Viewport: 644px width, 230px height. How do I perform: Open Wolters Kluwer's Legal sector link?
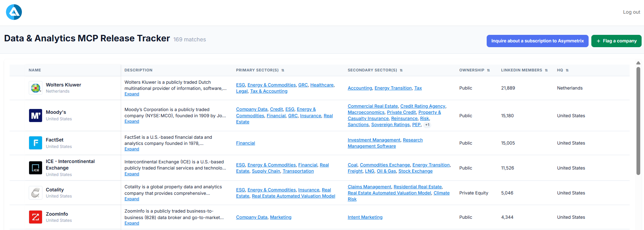click(242, 91)
